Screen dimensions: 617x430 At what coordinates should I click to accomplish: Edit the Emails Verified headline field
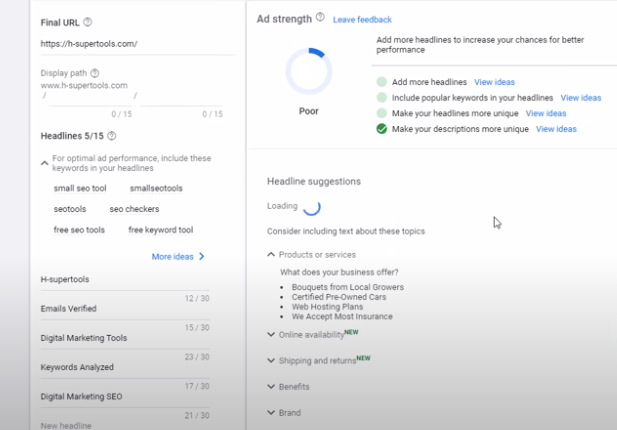click(125, 309)
